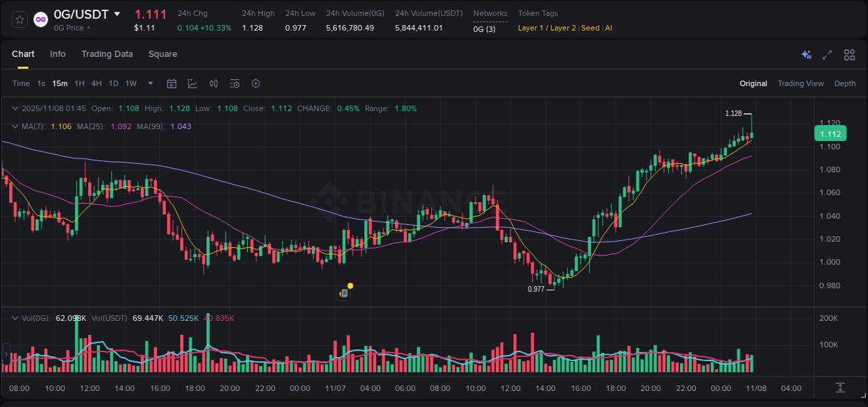This screenshot has height=407, width=868.
Task: Toggle the favorite star for 0G/USDT
Action: 19,19
